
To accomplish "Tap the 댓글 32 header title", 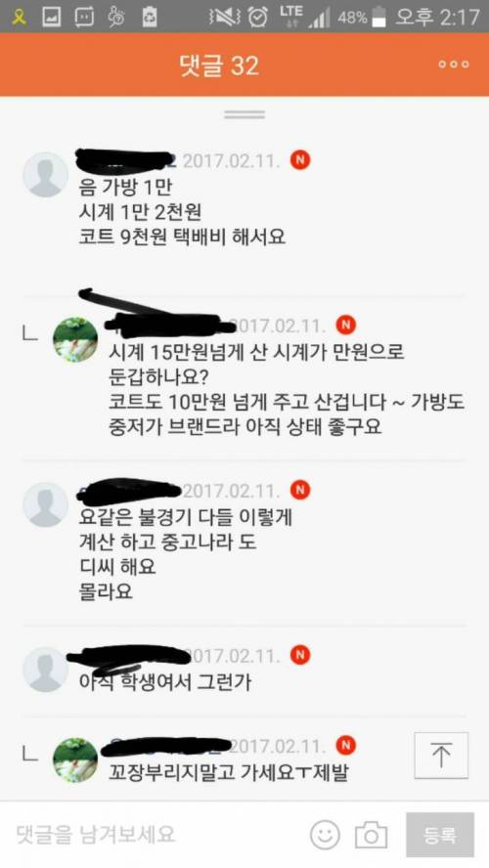I will pyautogui.click(x=219, y=65).
